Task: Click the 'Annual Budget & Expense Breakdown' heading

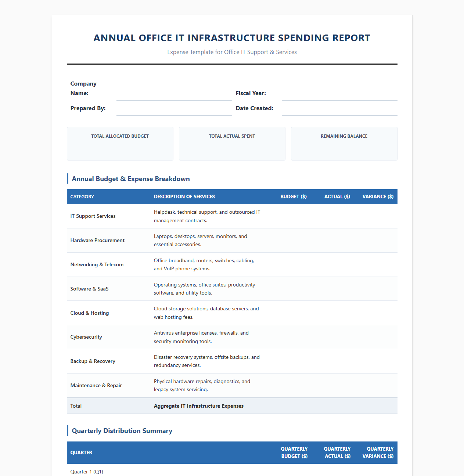Action: point(131,179)
